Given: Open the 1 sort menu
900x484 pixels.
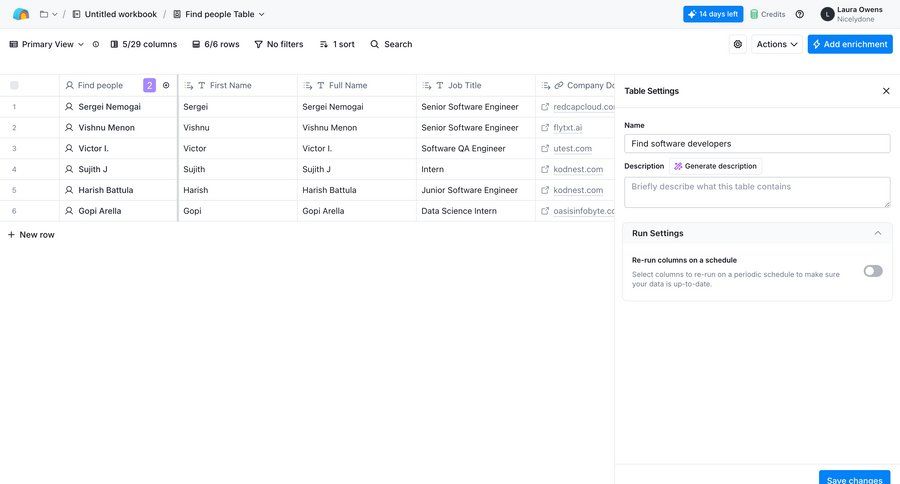Looking at the screenshot, I should 337,44.
